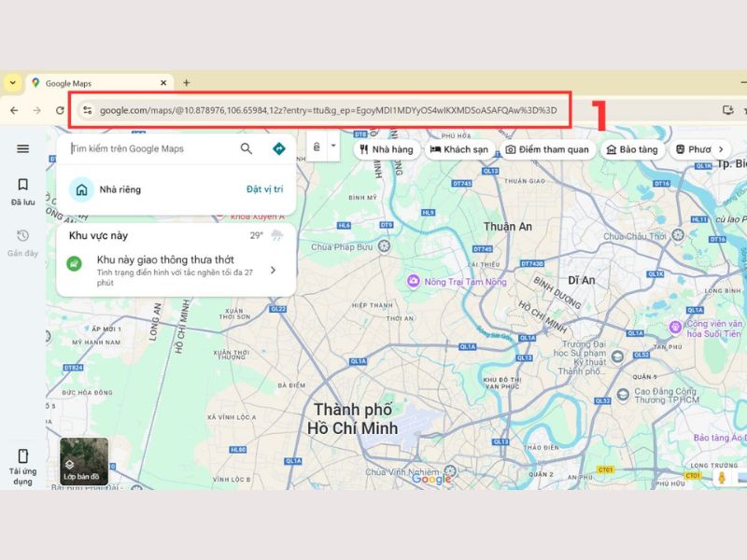Viewport: 747px width, 560px height.
Task: Click the Đại học Sư phạm Kỹ thuật marker
Action: [617, 357]
